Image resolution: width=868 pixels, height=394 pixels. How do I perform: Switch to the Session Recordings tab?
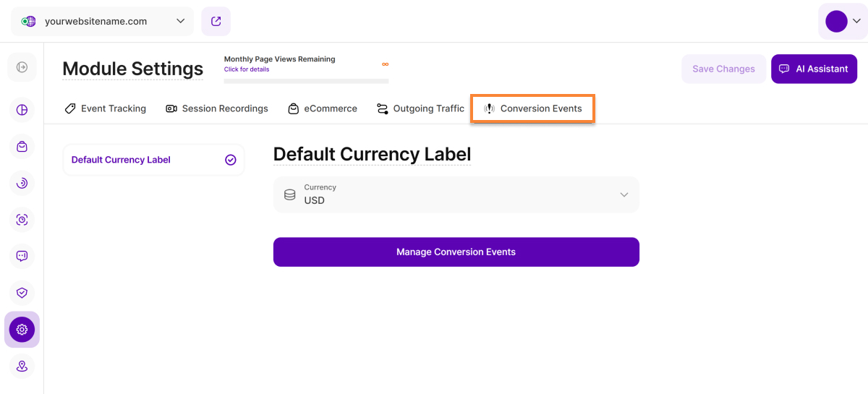point(217,108)
